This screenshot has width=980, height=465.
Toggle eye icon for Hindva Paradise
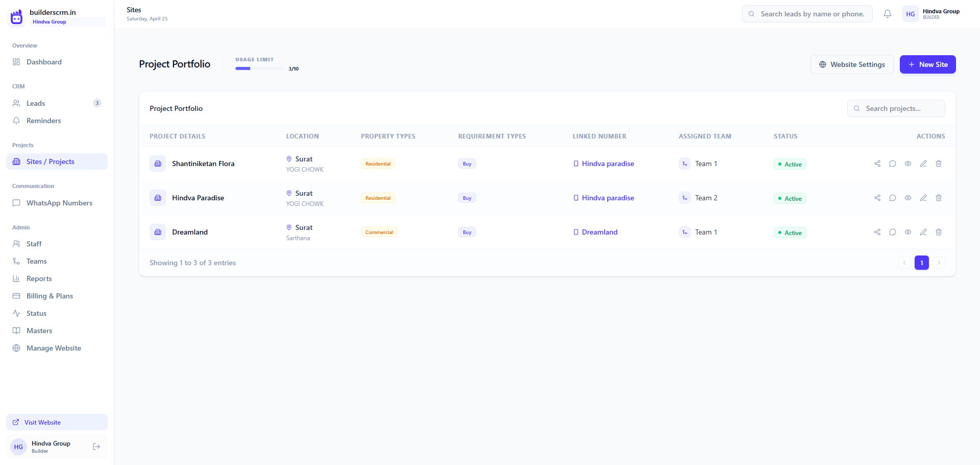click(x=908, y=198)
